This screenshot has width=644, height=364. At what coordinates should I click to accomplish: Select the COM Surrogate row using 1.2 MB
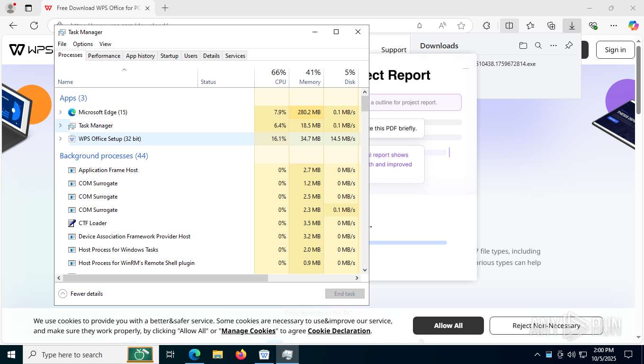pos(207,183)
